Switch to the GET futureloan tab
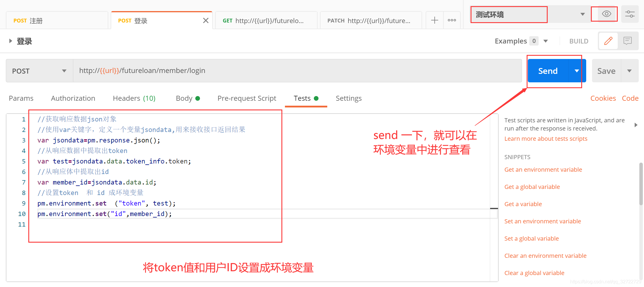 point(266,20)
